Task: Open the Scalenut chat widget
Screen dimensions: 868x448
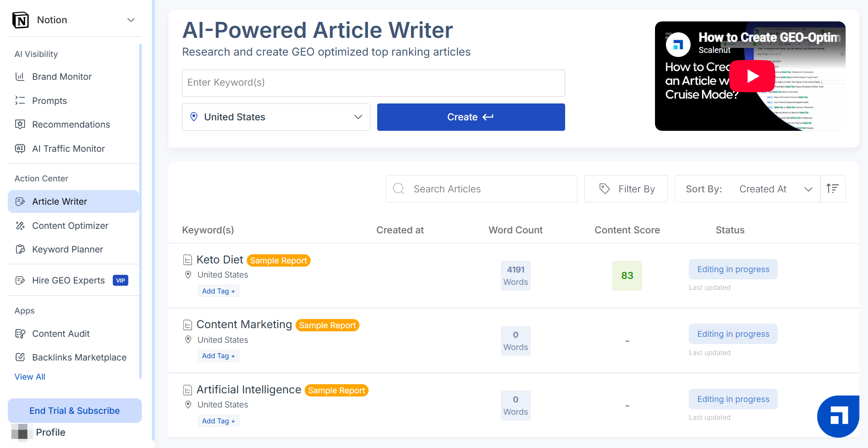Action: click(x=838, y=416)
